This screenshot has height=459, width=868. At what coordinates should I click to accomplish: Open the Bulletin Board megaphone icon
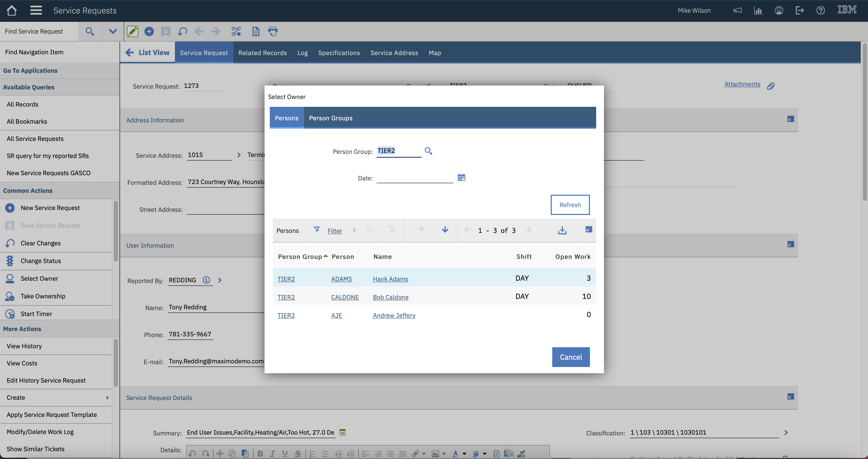pos(737,10)
